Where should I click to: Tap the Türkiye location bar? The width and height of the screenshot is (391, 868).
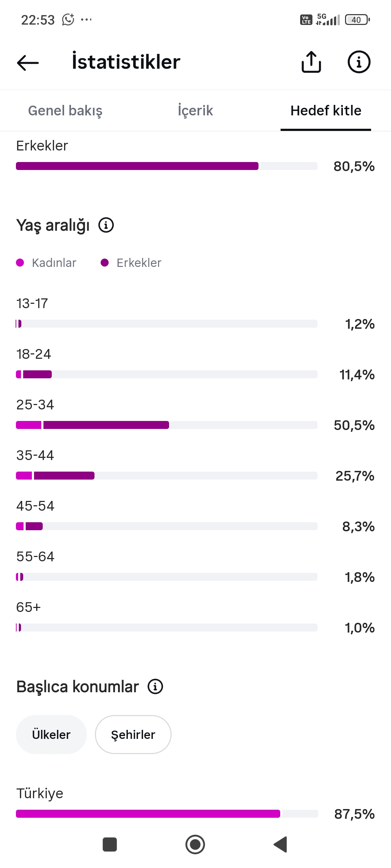(167, 814)
